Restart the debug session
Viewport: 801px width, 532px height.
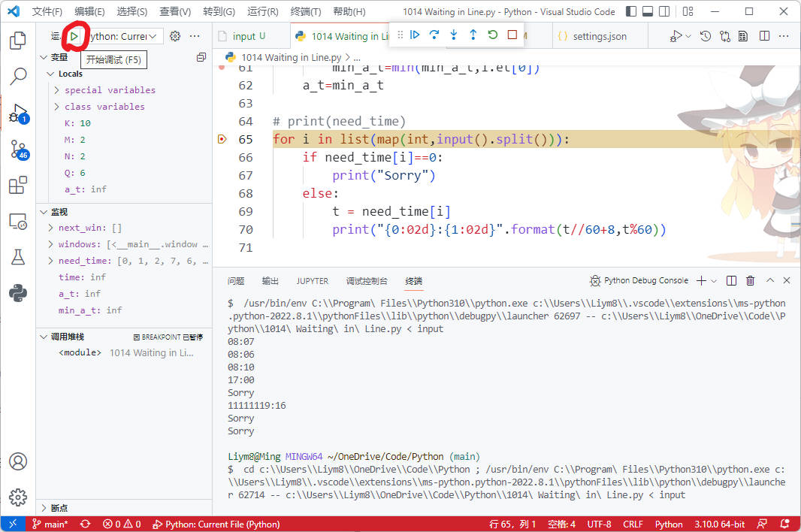click(x=493, y=35)
